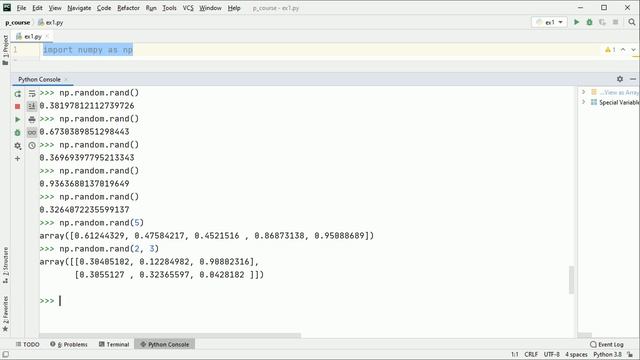The width and height of the screenshot is (640, 360).
Task: Expand the Special Variables node
Action: (x=584, y=102)
